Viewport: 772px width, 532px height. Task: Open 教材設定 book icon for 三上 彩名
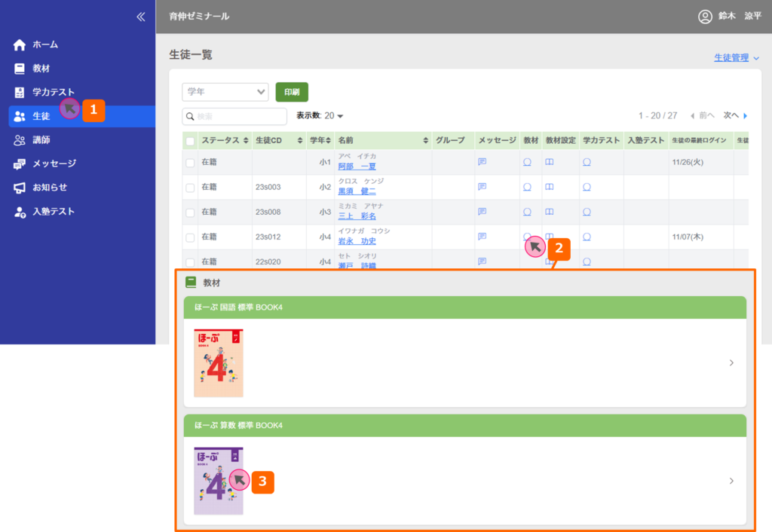(x=550, y=212)
